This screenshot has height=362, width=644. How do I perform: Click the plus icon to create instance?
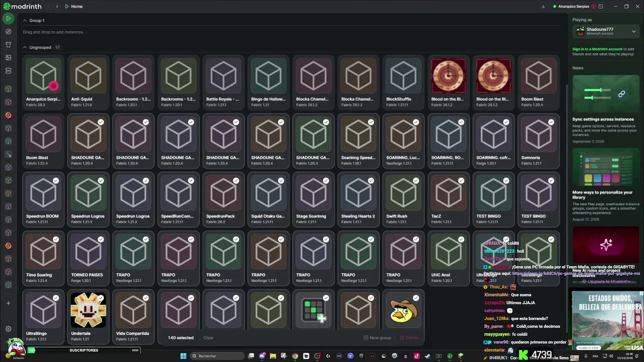pyautogui.click(x=8, y=303)
